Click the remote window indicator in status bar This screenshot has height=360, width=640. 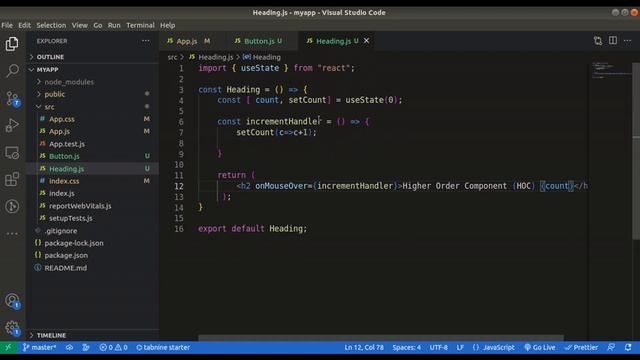pyautogui.click(x=8, y=347)
